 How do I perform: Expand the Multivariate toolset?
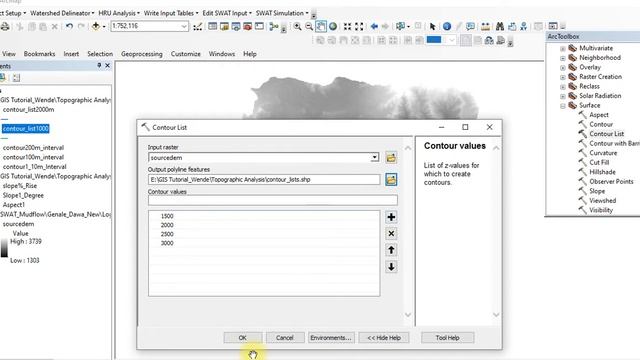tap(563, 48)
